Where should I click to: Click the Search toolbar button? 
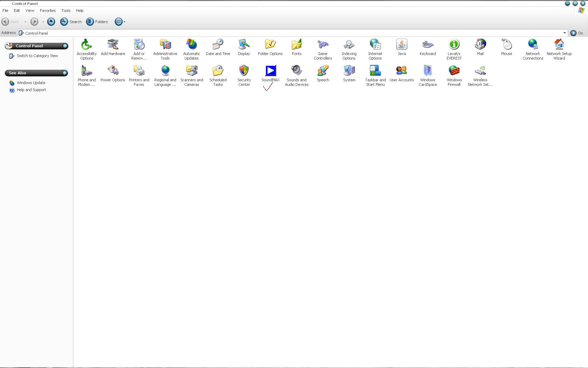click(71, 22)
